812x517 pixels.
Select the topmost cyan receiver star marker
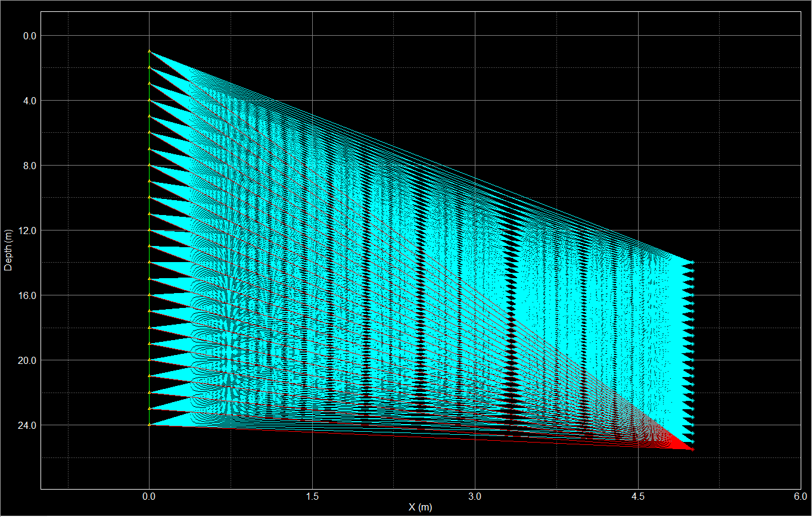(x=692, y=262)
